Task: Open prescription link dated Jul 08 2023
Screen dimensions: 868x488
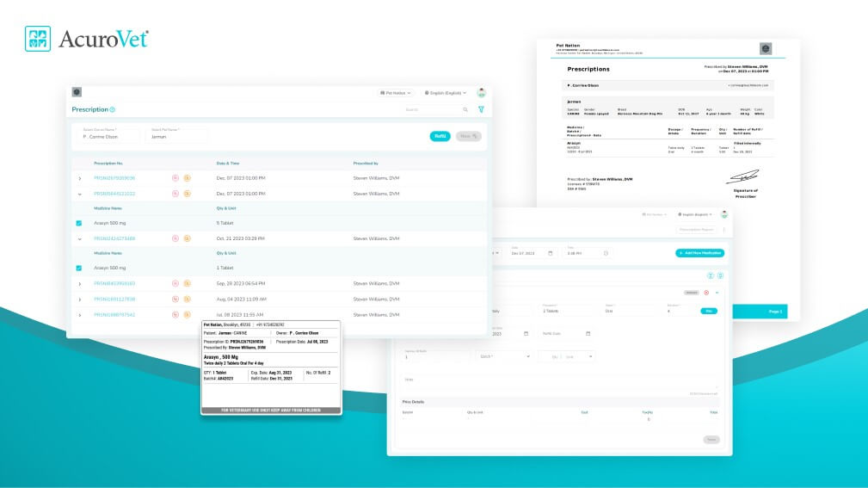Action: 114,314
